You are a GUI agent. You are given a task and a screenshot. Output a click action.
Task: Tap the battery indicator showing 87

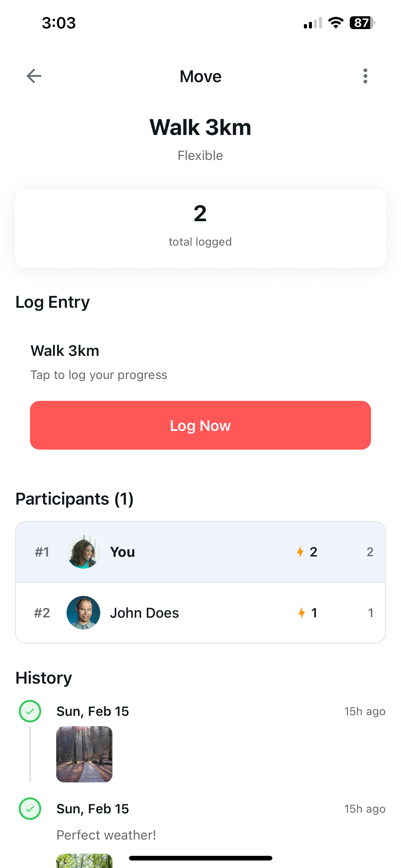pyautogui.click(x=361, y=22)
